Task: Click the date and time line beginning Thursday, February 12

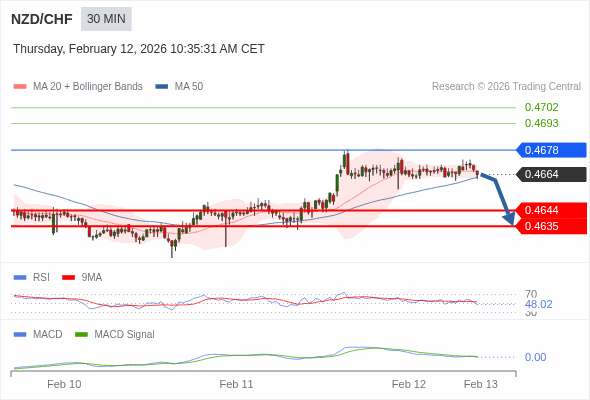Action: click(x=139, y=49)
